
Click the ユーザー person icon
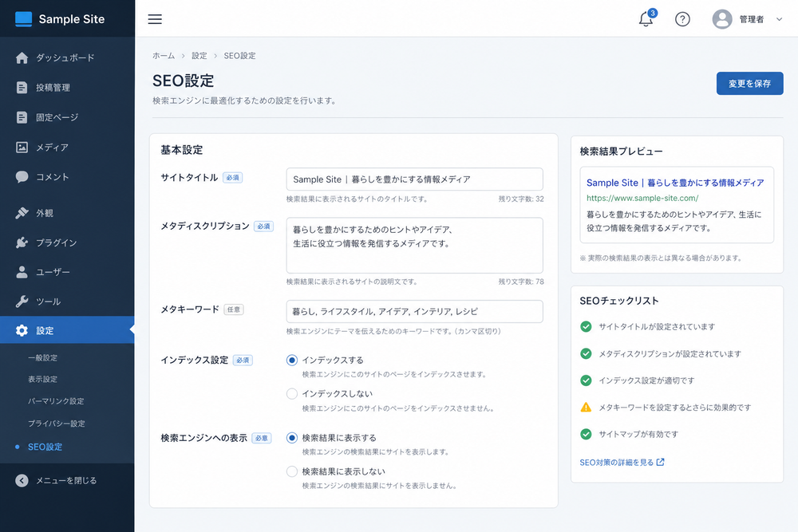coord(22,272)
